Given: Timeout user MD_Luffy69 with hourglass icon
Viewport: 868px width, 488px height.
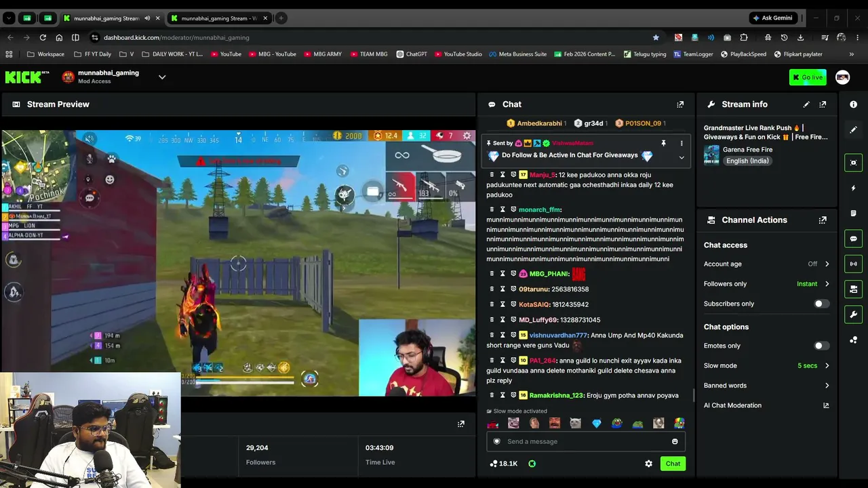Looking at the screenshot, I should [x=502, y=320].
